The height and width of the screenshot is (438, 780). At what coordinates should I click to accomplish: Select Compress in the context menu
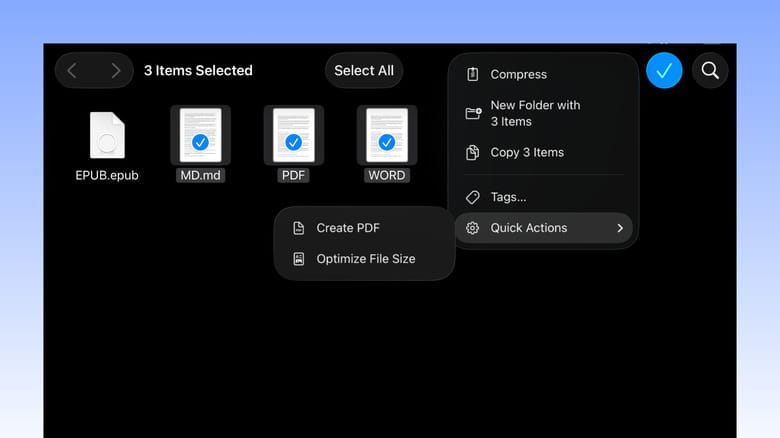coord(518,74)
